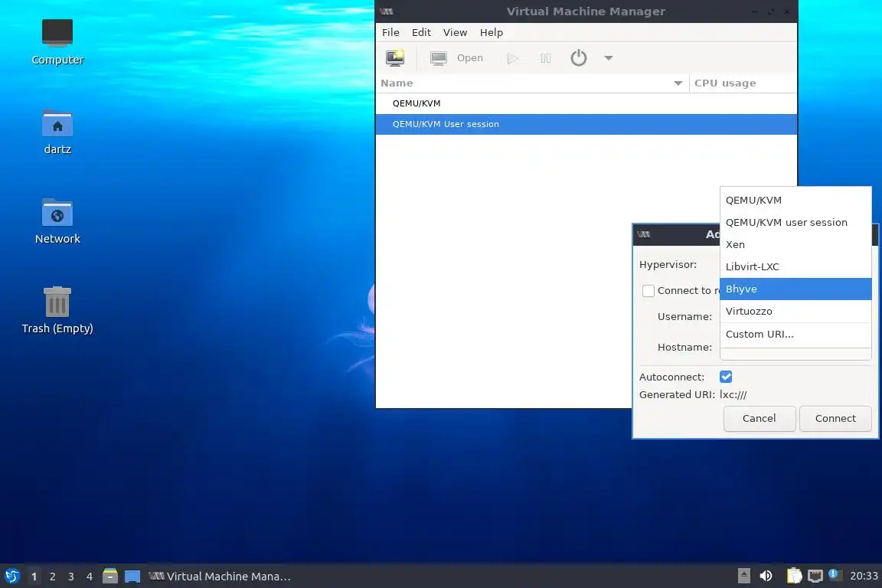Image resolution: width=882 pixels, height=588 pixels.
Task: Click the create new virtual machine icon
Action: 395,58
